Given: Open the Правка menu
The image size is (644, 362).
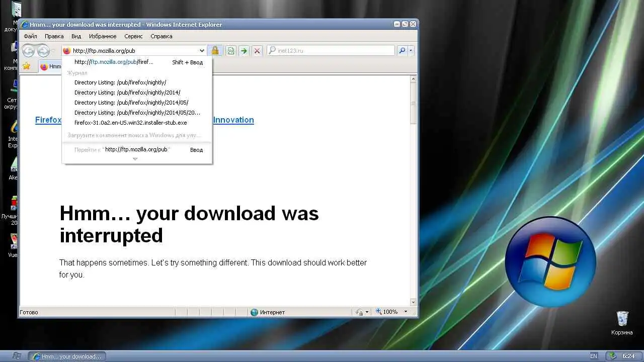Looking at the screenshot, I should click(54, 36).
